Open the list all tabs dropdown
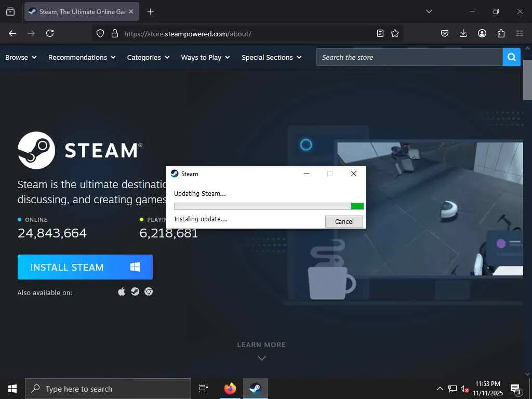The image size is (532, 399). point(429,11)
